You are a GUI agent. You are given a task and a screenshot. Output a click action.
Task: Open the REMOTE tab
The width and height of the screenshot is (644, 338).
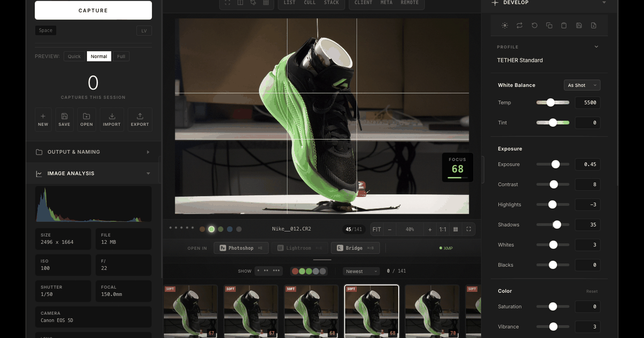pos(409,3)
